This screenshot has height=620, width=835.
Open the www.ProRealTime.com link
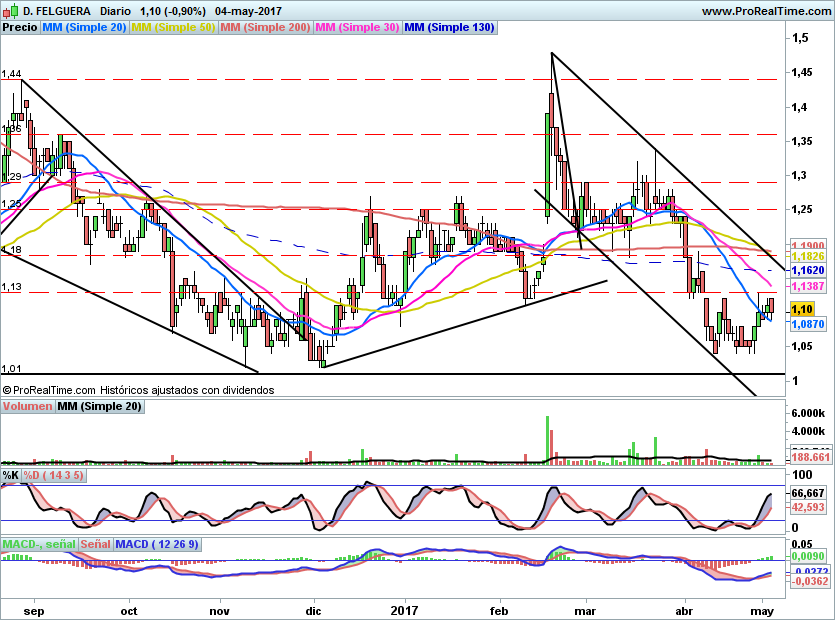(765, 11)
